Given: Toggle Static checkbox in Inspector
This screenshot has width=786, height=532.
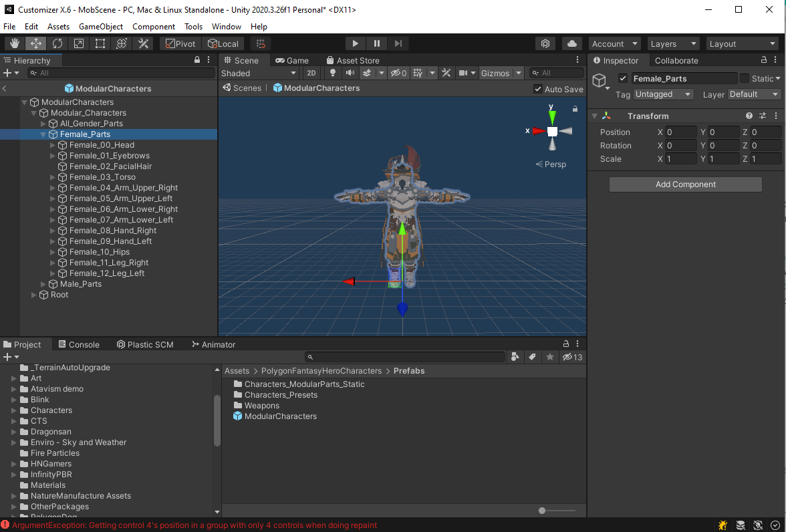Looking at the screenshot, I should [745, 79].
